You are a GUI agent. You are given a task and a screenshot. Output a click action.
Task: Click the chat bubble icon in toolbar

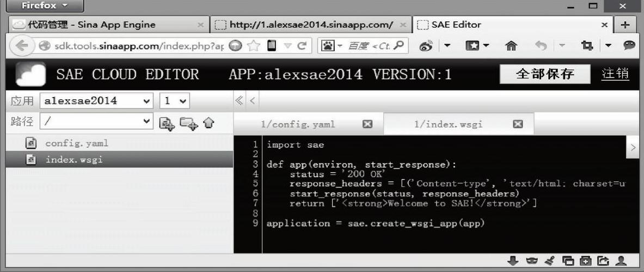pos(629,46)
